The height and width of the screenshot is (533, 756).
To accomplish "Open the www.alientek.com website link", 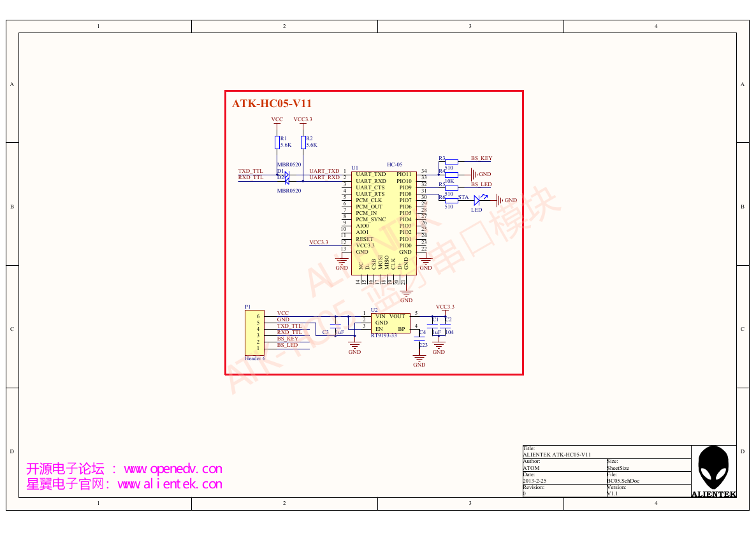I will pyautogui.click(x=170, y=484).
